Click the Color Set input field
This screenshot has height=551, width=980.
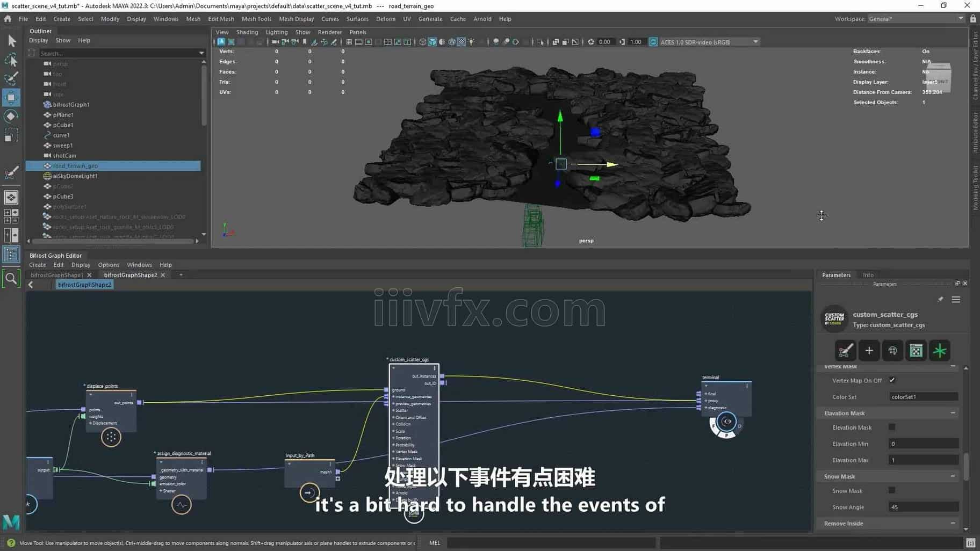923,397
